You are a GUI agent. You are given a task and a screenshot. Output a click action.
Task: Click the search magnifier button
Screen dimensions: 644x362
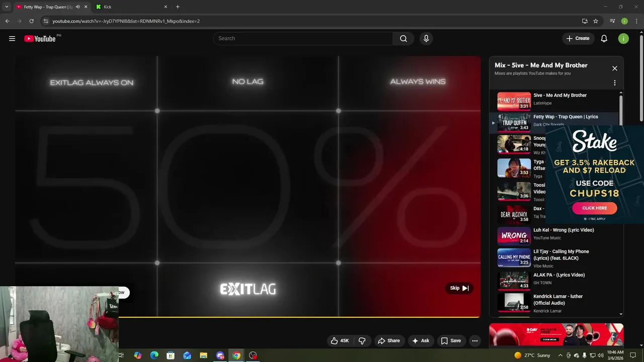pyautogui.click(x=404, y=39)
